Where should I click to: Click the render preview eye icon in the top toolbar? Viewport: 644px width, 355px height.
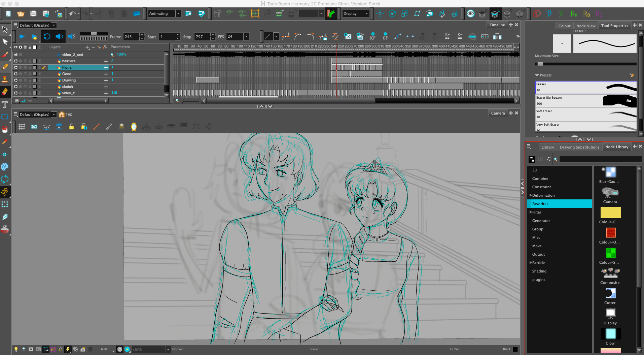(x=470, y=13)
